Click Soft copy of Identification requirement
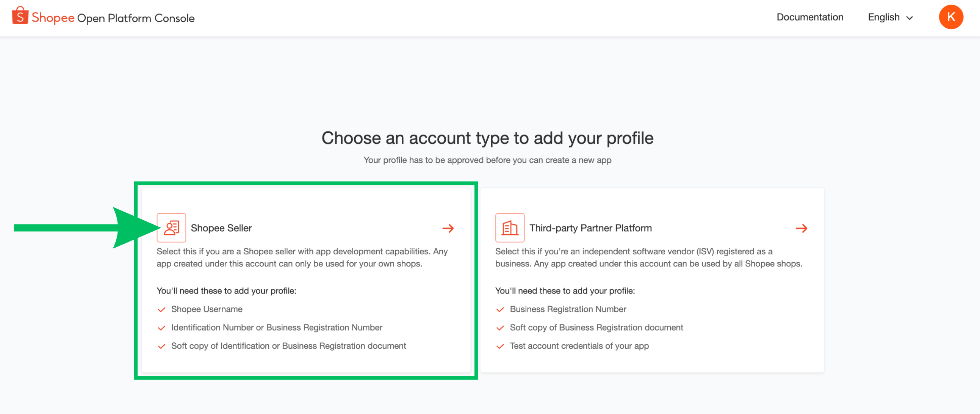 pos(288,346)
